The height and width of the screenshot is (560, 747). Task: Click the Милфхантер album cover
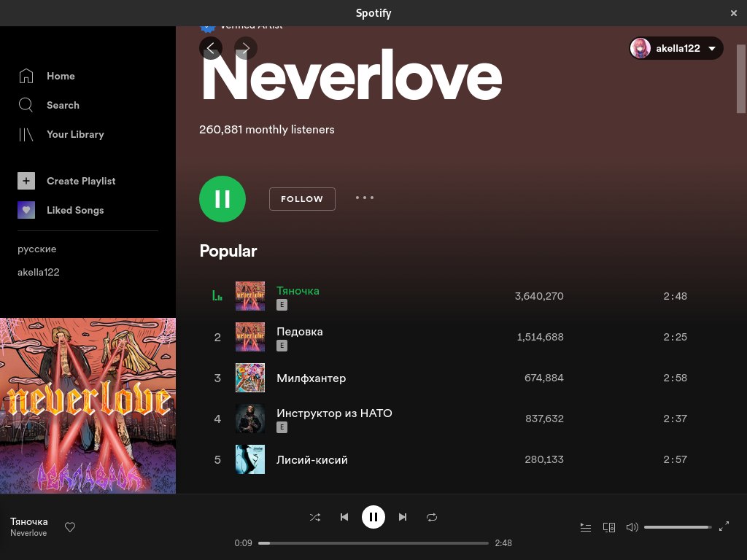[x=250, y=378]
